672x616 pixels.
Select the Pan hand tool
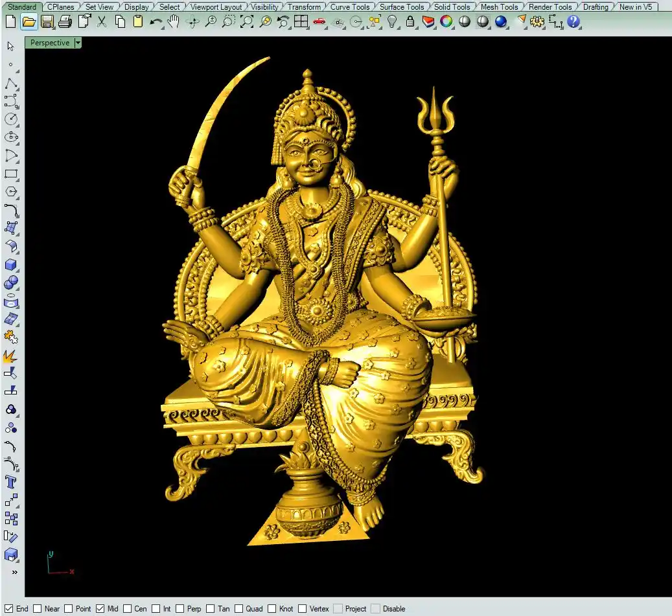point(174,21)
